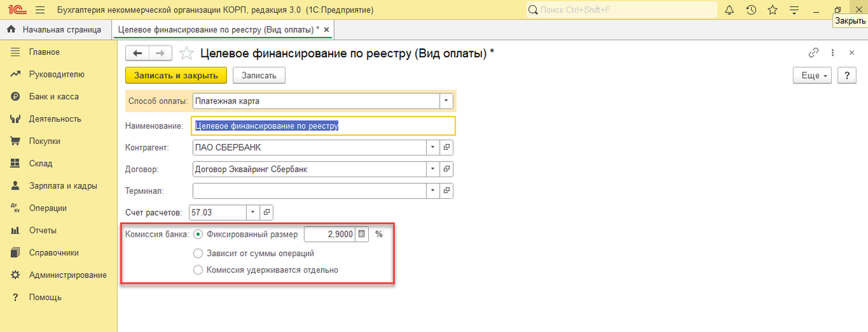The image size is (868, 332).
Task: Click the Руководителю chart icon
Action: 14,74
